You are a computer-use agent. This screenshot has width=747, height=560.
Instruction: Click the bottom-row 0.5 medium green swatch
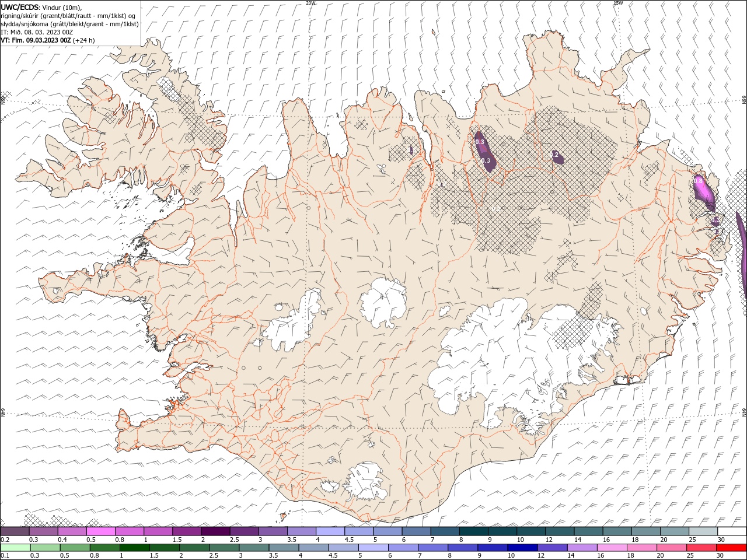click(75, 548)
